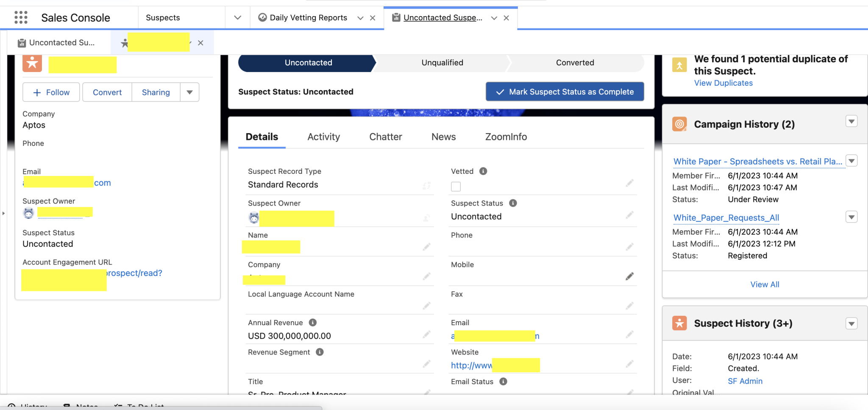Switch to the Activity tab
Image resolution: width=868 pixels, height=410 pixels.
point(323,137)
